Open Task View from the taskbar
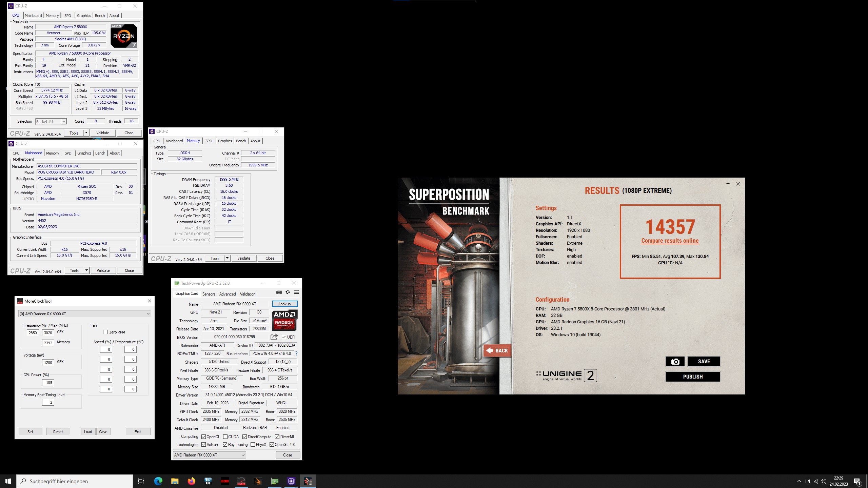This screenshot has width=868, height=488. coord(141,481)
